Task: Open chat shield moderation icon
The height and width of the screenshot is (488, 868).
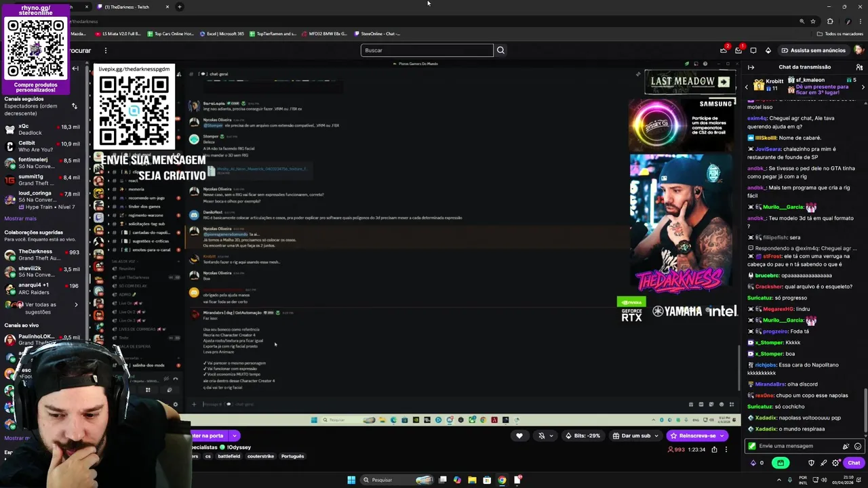Action: (x=812, y=463)
